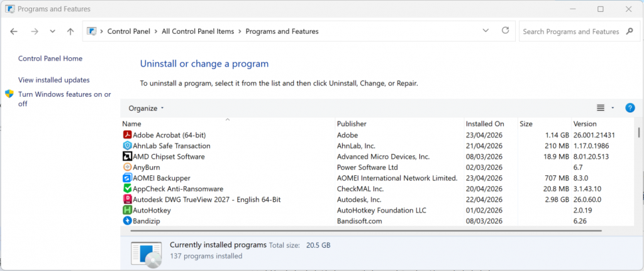
Task: Click the Adobe Acrobat (64-bit) program icon
Action: coord(127,135)
